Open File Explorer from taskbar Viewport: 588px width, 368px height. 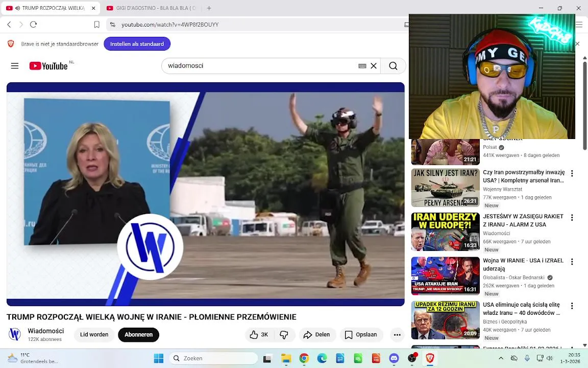click(x=286, y=358)
